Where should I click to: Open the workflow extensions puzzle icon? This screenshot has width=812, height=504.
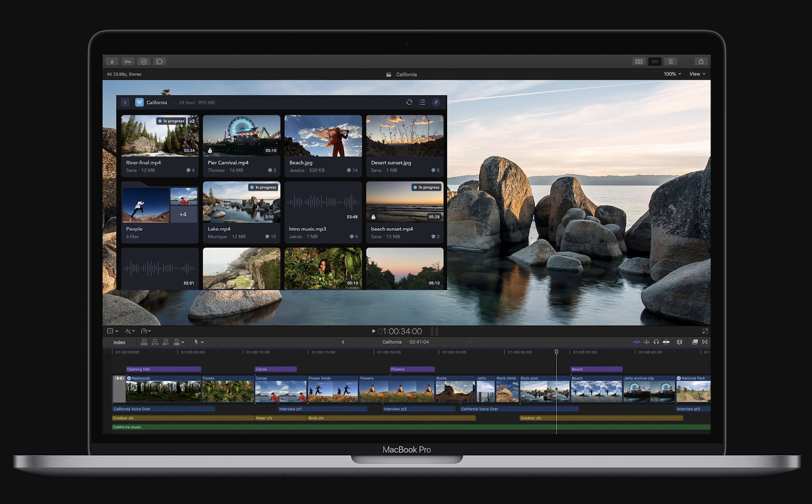pyautogui.click(x=159, y=61)
